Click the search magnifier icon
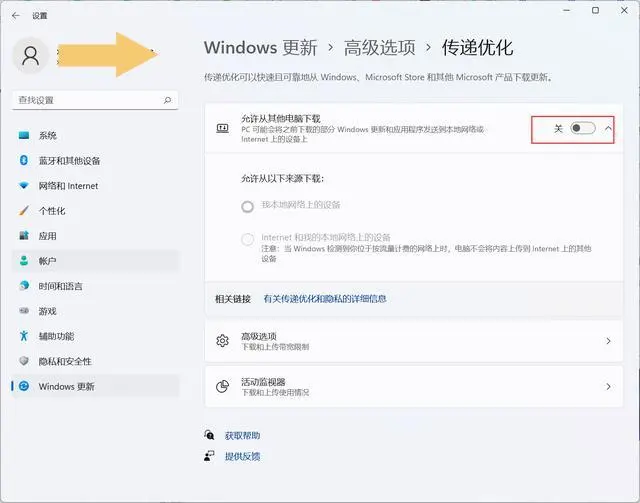 coord(167,100)
